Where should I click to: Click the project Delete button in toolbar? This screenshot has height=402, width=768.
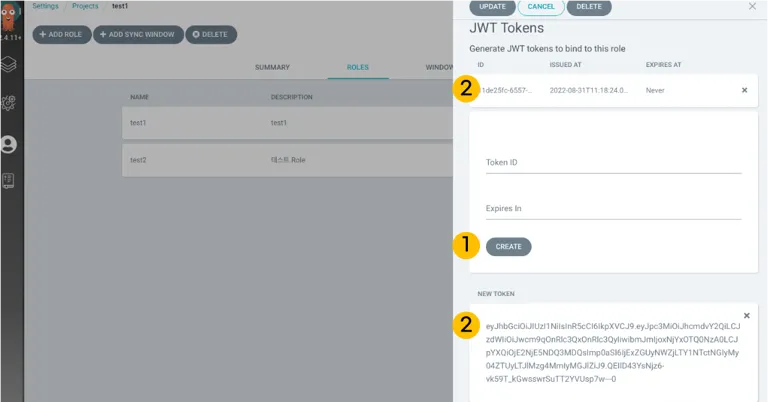tap(211, 35)
